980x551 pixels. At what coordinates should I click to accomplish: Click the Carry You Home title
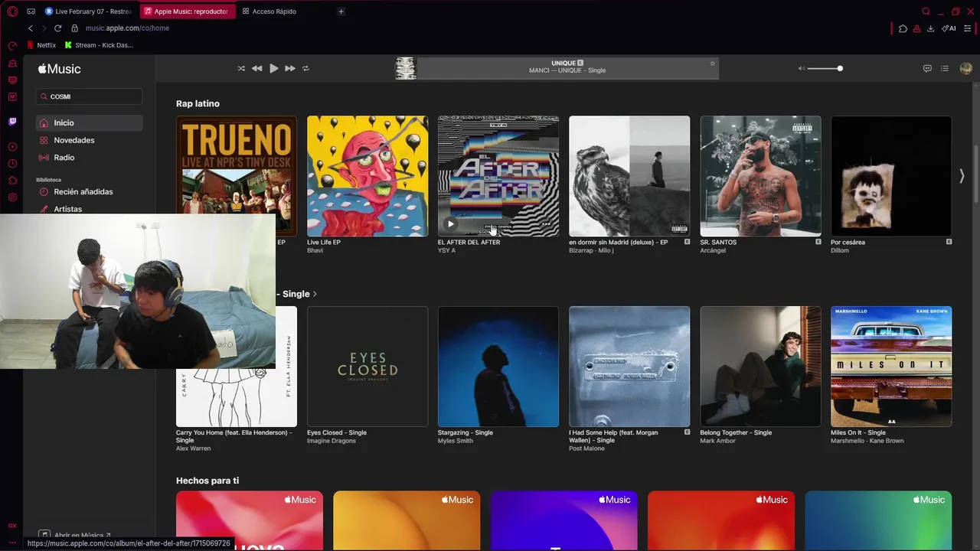tap(234, 436)
